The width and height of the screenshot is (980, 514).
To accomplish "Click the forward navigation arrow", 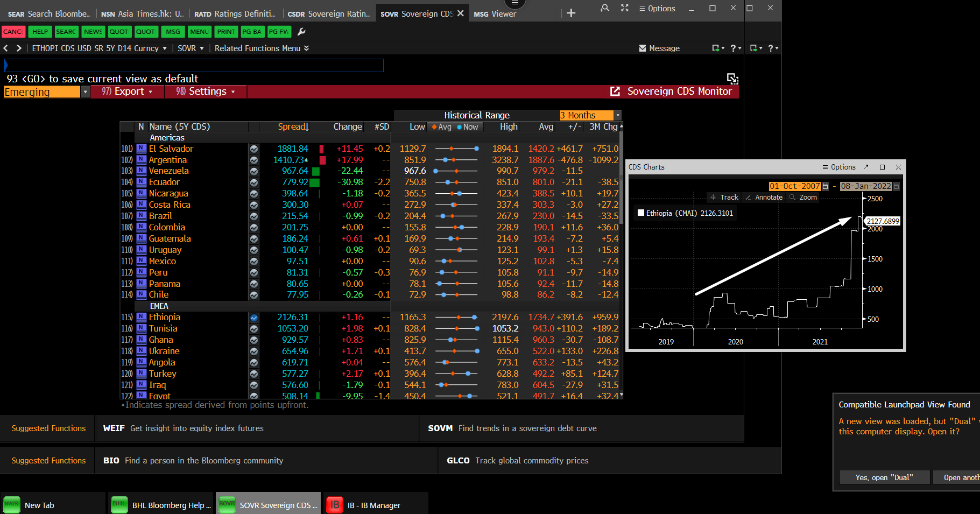I will 19,48.
